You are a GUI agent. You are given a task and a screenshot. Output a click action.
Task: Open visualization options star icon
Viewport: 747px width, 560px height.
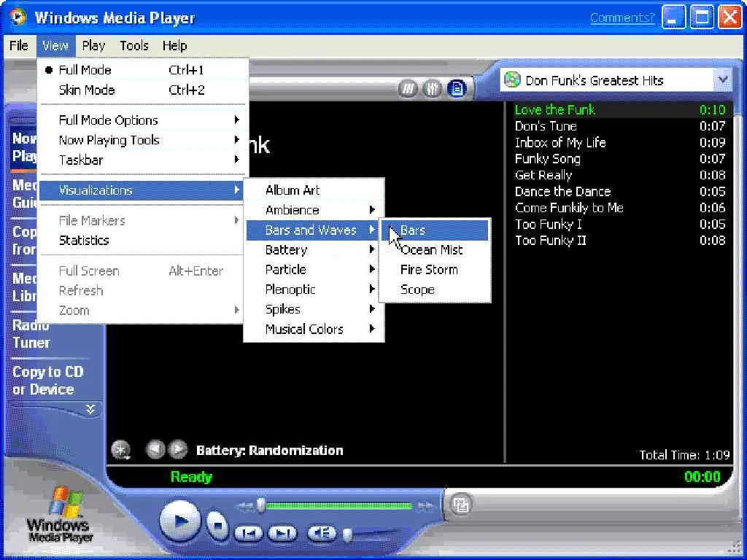pos(121,449)
